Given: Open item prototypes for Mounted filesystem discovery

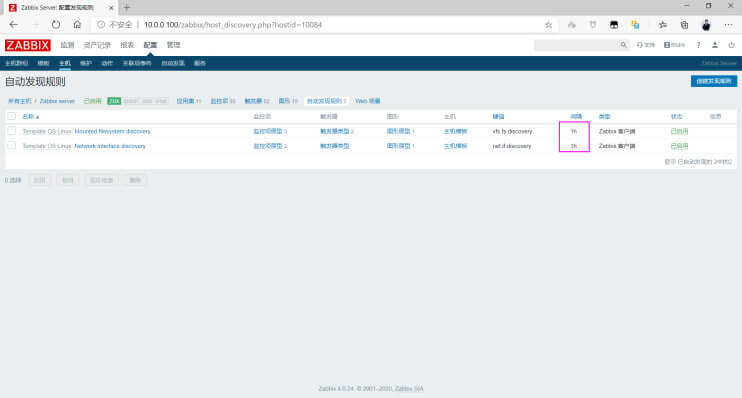Looking at the screenshot, I should (x=268, y=131).
